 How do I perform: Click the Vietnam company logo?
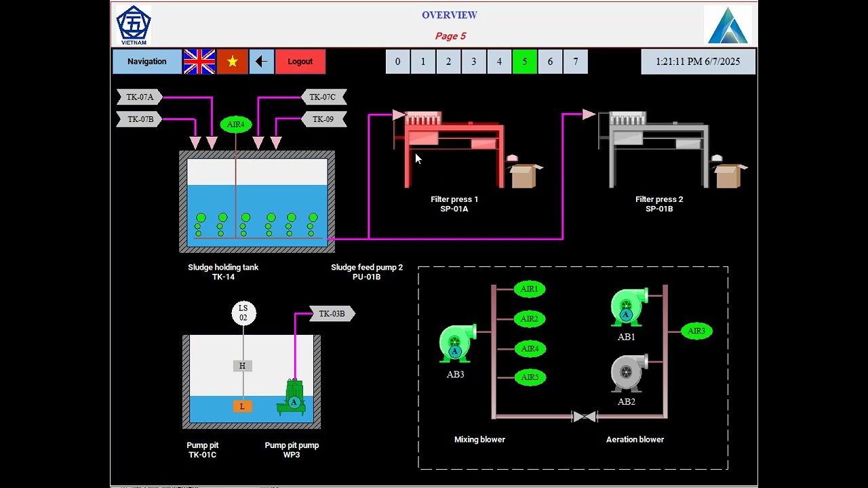coord(134,25)
